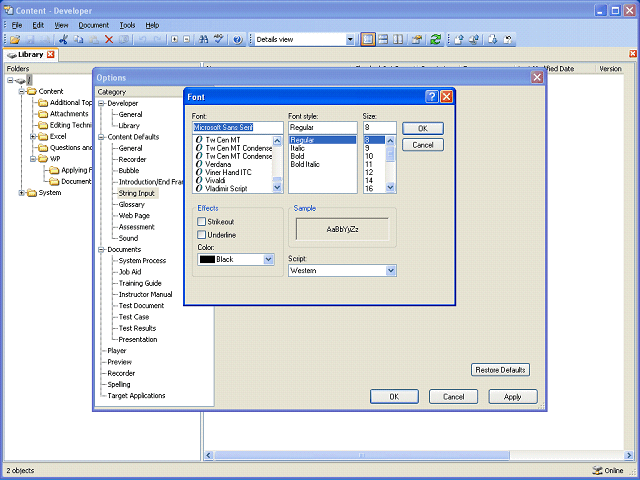The width and height of the screenshot is (640, 480).
Task: Close the Library tab with its red X
Action: click(x=51, y=54)
